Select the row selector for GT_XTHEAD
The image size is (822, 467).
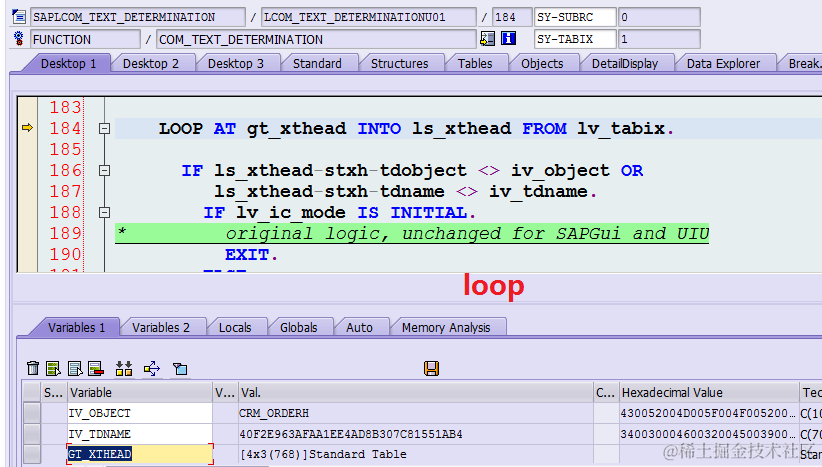click(x=32, y=454)
